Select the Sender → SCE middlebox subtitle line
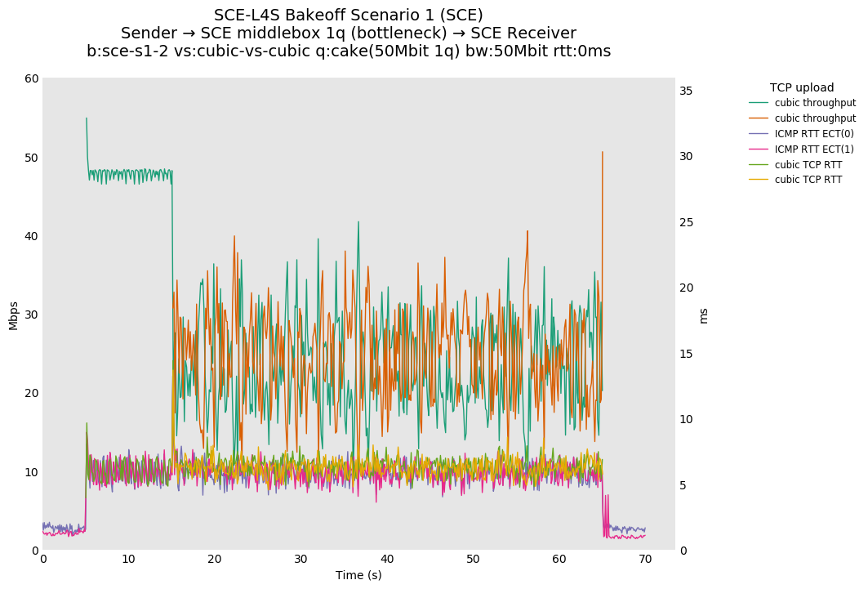This screenshot has height=589, width=868. (348, 33)
